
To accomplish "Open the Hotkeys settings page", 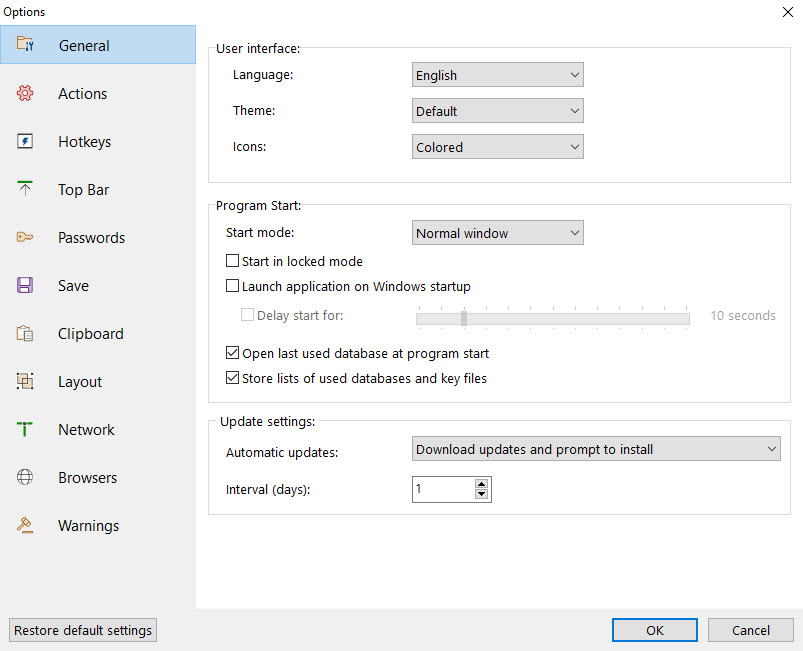I will tap(98, 141).
